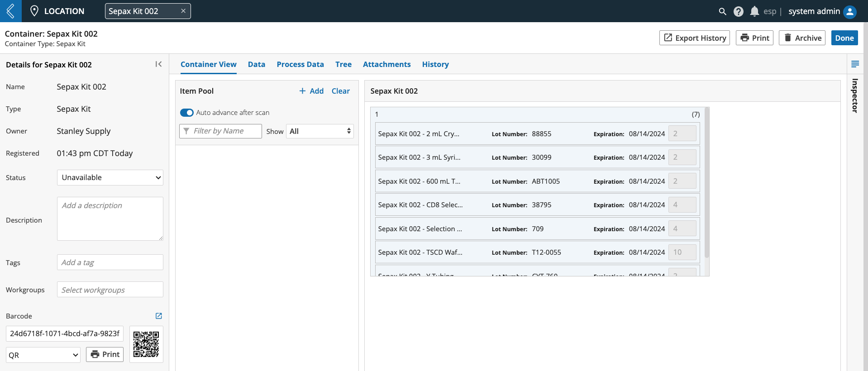Open the search magnifier icon
The width and height of the screenshot is (868, 371).
(722, 11)
